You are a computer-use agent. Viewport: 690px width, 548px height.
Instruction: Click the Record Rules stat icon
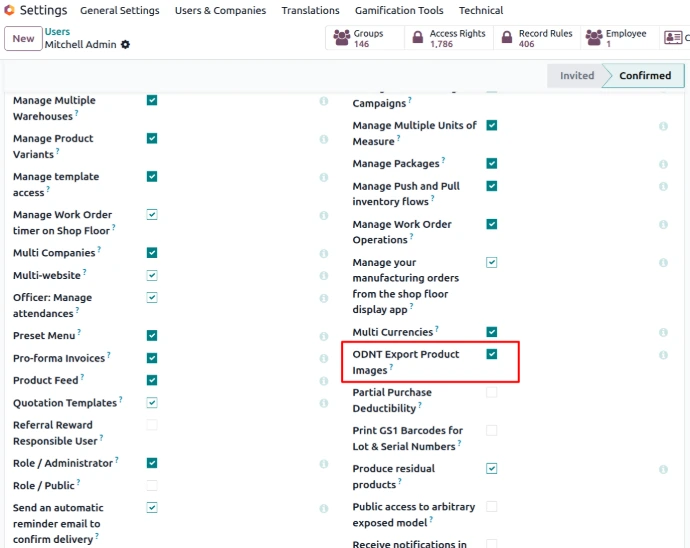click(x=505, y=38)
